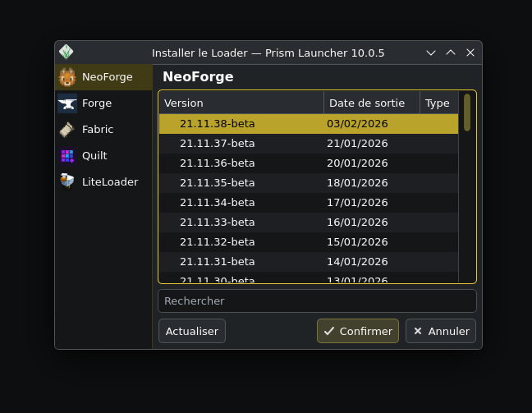Click the Fabric loader icon
This screenshot has height=413, width=532.
pos(67,130)
